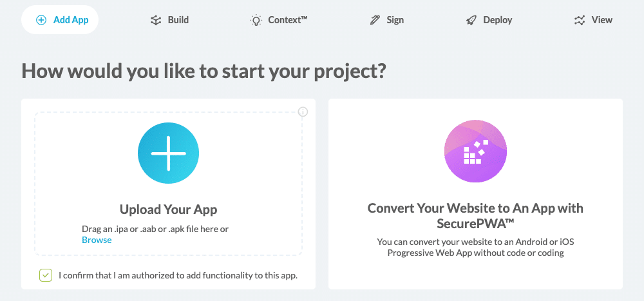Click the Sign pen icon
Viewport: 644px width, 301px height.
coord(375,20)
